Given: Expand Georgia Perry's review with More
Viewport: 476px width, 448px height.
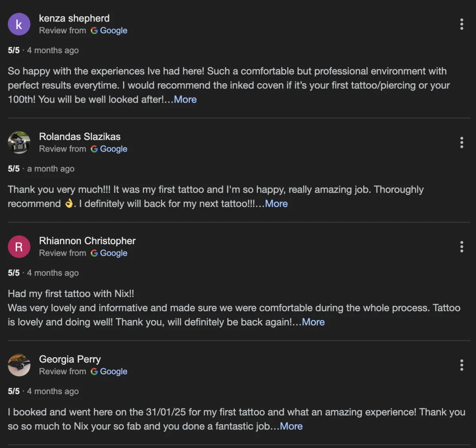Looking at the screenshot, I should [291, 426].
